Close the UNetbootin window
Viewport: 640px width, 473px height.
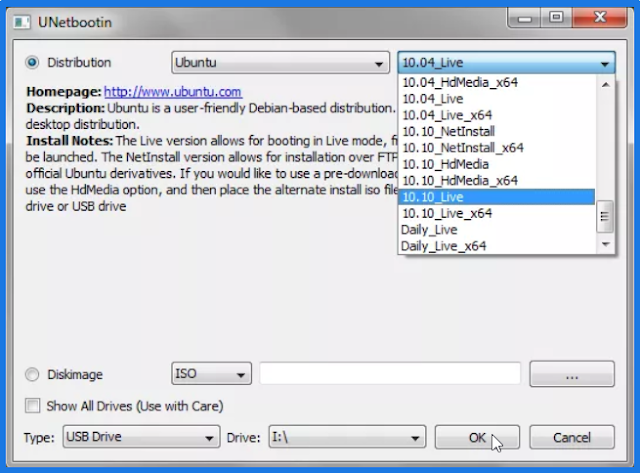point(600,18)
